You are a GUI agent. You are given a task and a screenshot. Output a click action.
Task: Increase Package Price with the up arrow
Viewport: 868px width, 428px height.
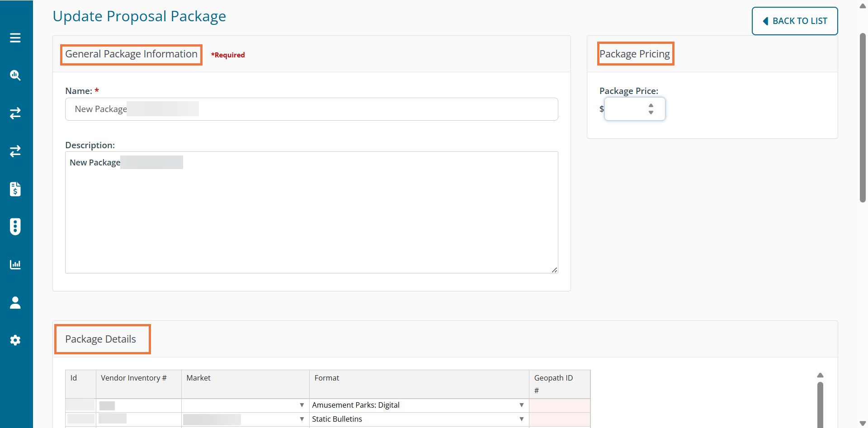click(x=651, y=105)
